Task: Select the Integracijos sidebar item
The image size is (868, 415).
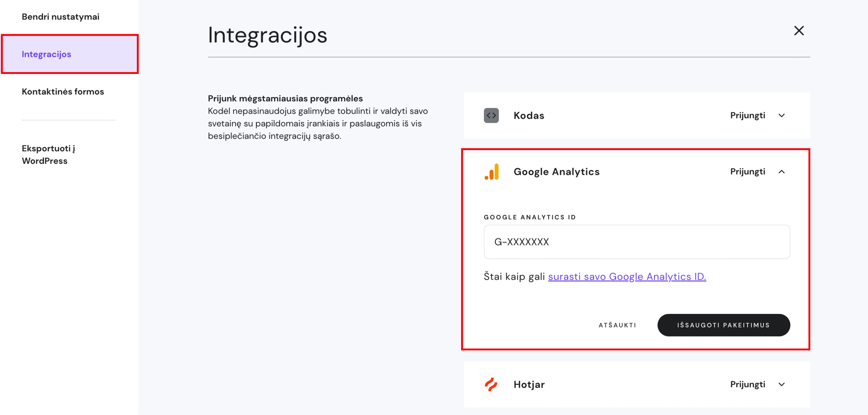Action: 70,54
